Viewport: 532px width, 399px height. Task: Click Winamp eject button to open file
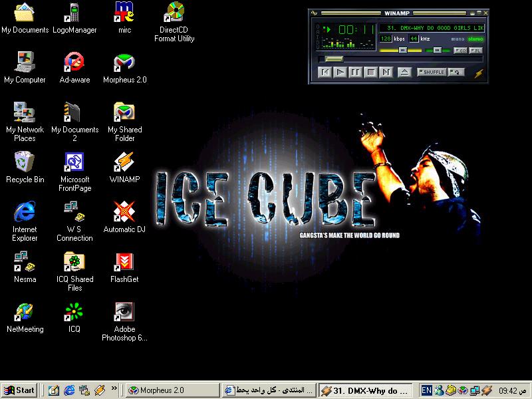point(404,72)
